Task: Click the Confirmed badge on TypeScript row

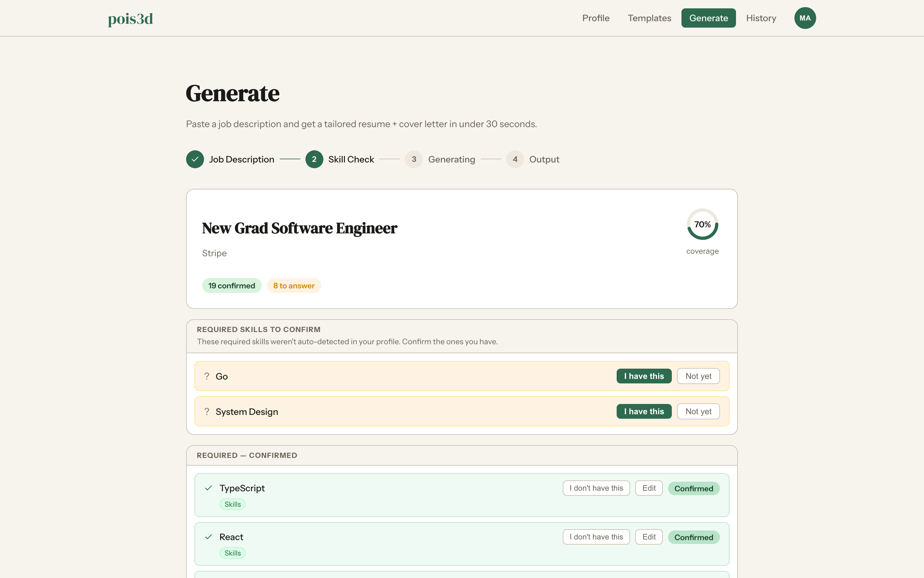Action: coord(693,488)
